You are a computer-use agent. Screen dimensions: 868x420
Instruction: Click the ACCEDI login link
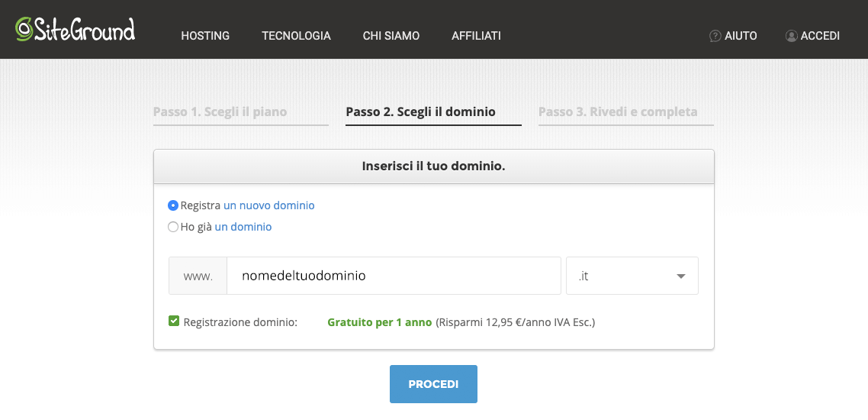tap(821, 36)
